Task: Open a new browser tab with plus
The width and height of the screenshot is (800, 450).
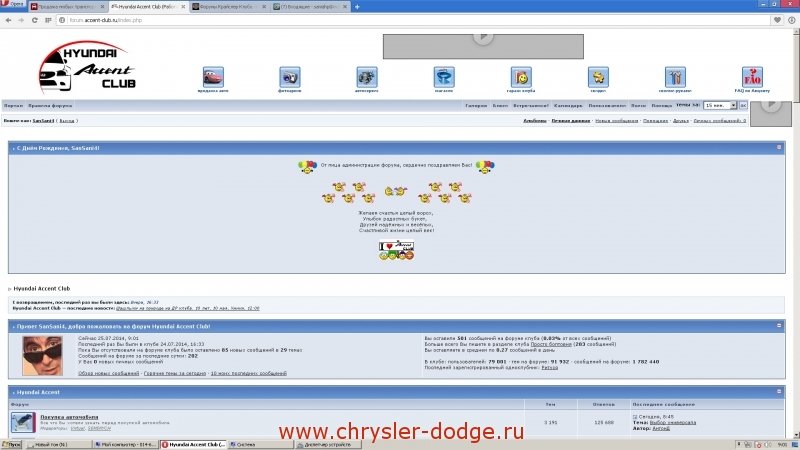Action: [357, 7]
